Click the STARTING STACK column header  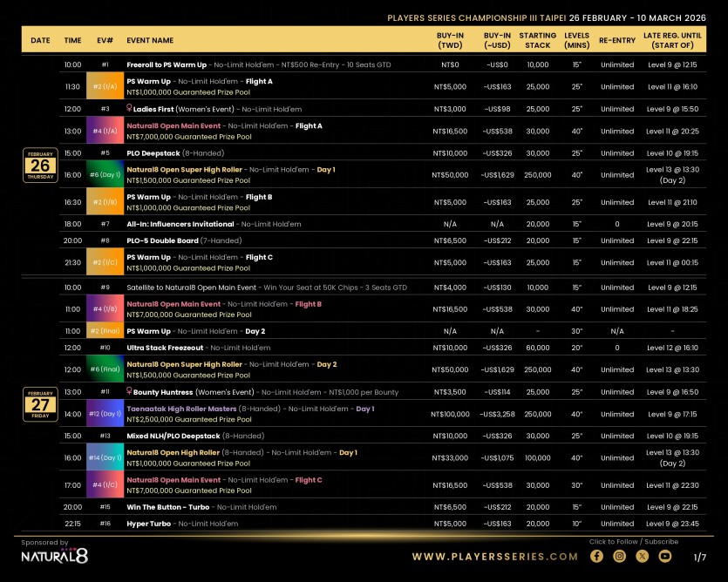click(x=538, y=40)
